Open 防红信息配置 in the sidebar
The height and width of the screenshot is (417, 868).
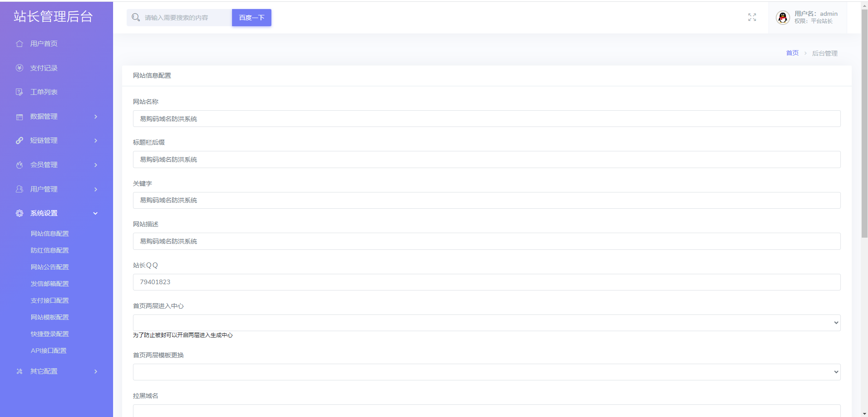coord(50,250)
